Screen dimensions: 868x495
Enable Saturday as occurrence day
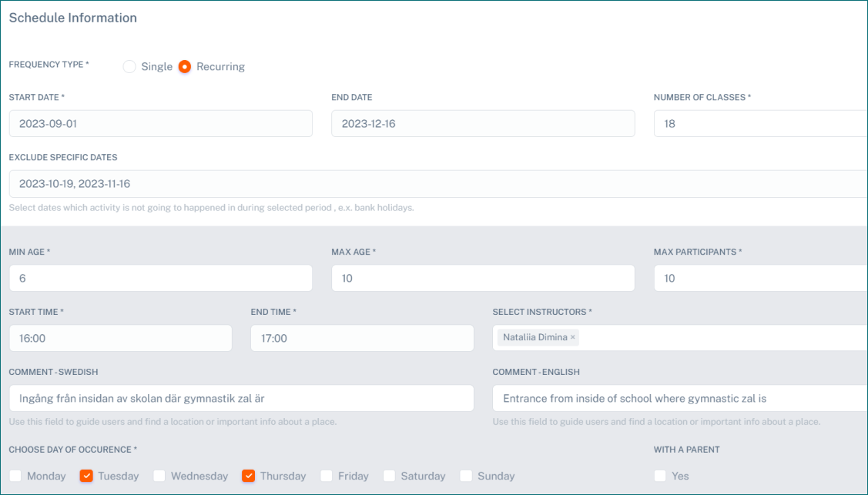click(x=390, y=476)
